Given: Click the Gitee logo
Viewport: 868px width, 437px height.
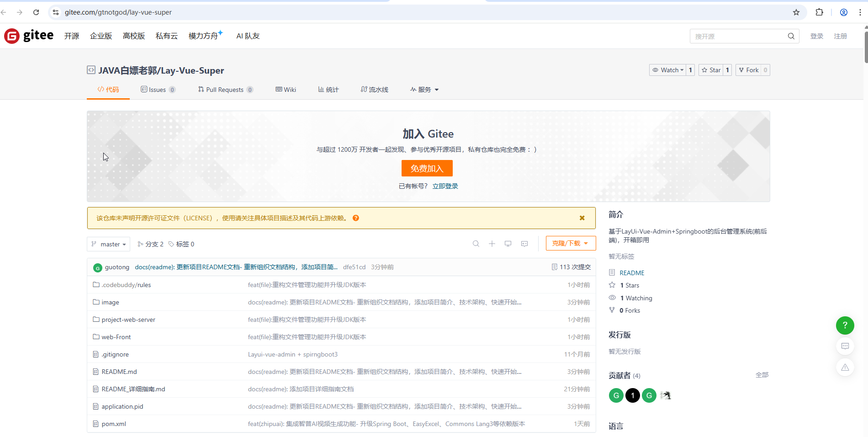Looking at the screenshot, I should click(28, 35).
